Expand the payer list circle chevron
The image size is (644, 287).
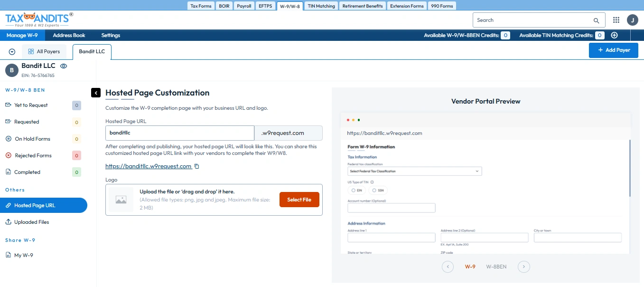[12, 52]
